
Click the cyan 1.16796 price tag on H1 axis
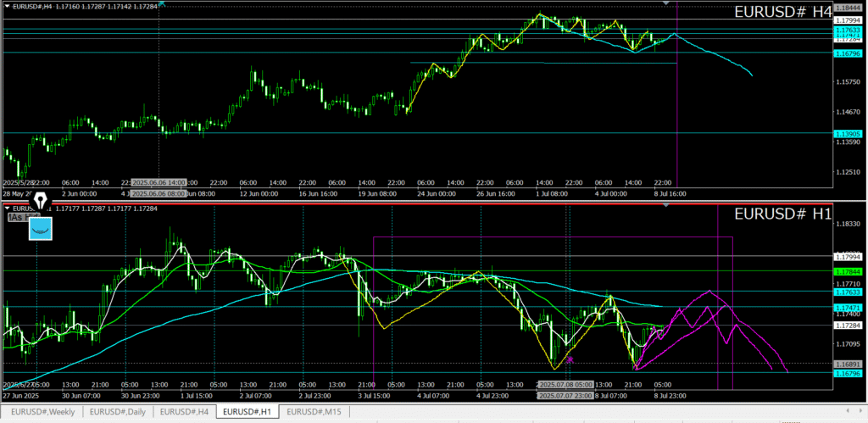point(848,374)
